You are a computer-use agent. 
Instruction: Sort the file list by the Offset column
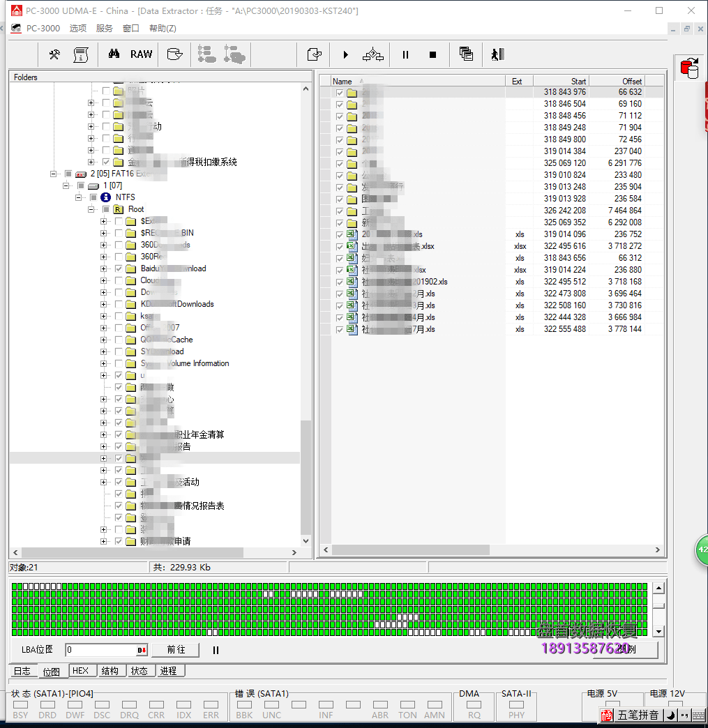[x=617, y=82]
